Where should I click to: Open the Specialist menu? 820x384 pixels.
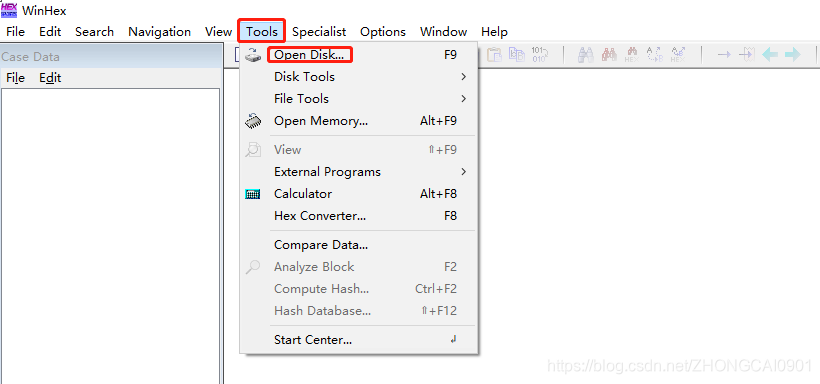319,32
